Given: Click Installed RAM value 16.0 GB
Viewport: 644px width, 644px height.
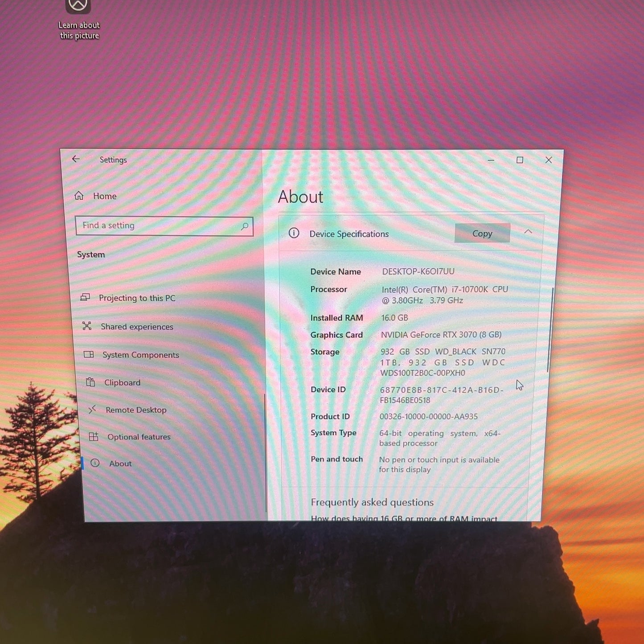Looking at the screenshot, I should [x=394, y=318].
